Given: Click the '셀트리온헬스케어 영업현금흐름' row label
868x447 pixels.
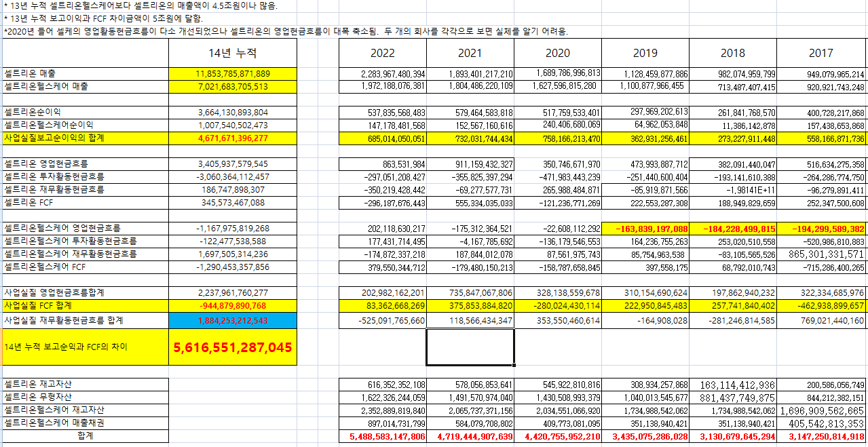Looking at the screenshot, I should coord(86,228).
